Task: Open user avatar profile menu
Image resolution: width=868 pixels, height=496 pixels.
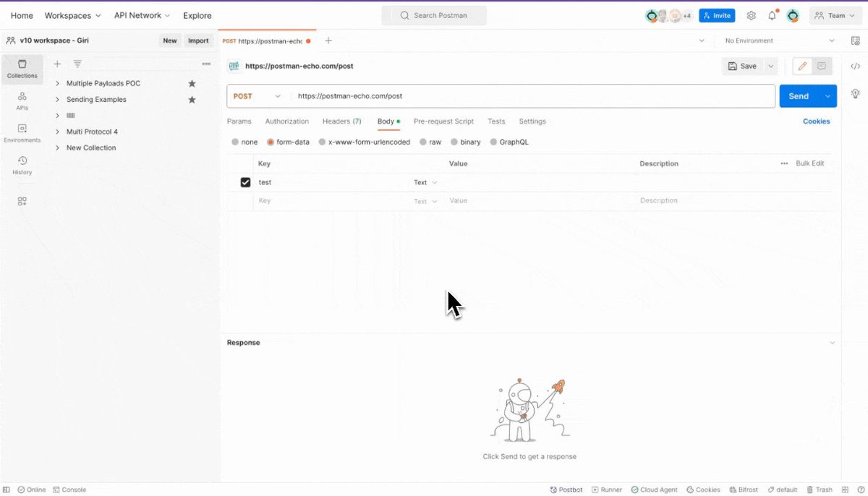Action: coord(793,15)
